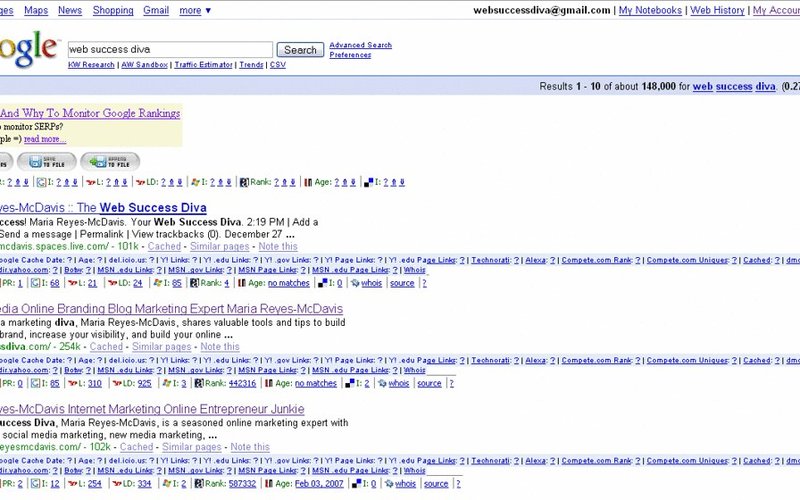This screenshot has width=800, height=500.
Task: Open the Gmail navigation link
Action: pos(156,10)
